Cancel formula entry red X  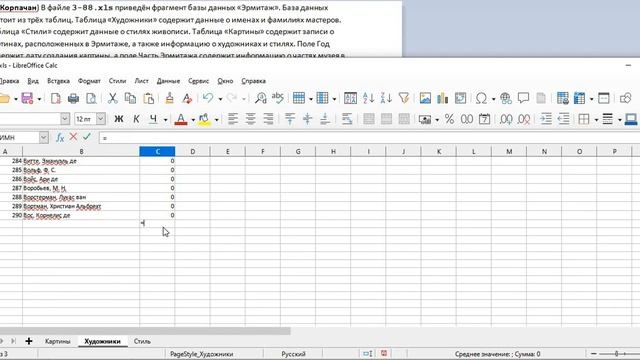(x=73, y=137)
